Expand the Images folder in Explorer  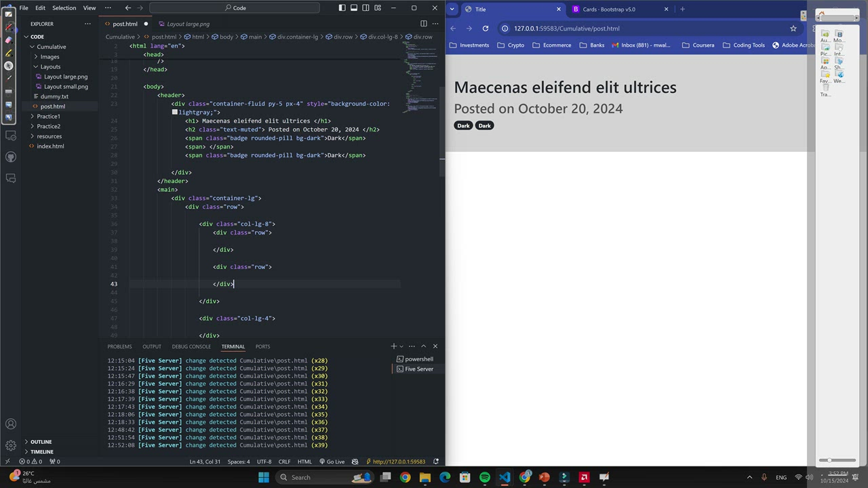(50, 57)
